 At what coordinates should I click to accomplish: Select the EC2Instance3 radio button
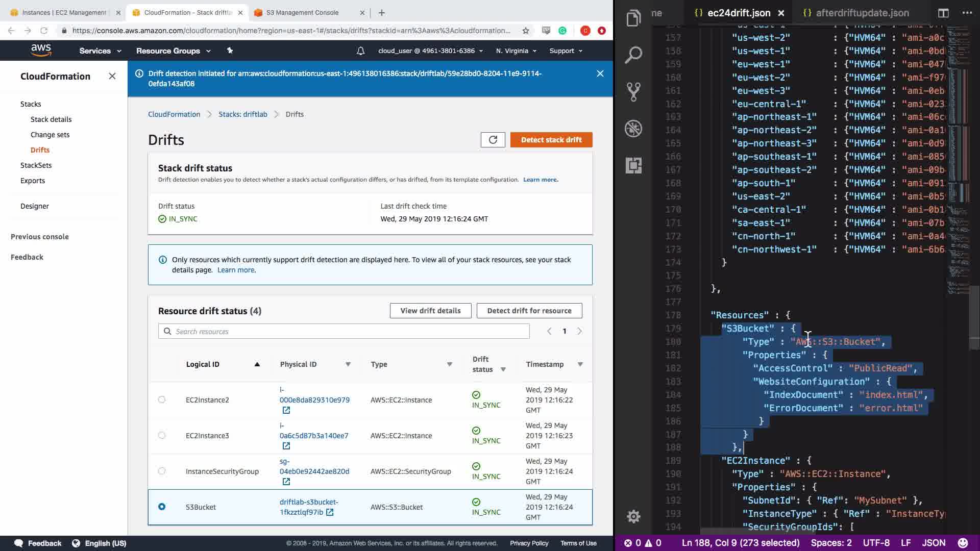tap(162, 435)
